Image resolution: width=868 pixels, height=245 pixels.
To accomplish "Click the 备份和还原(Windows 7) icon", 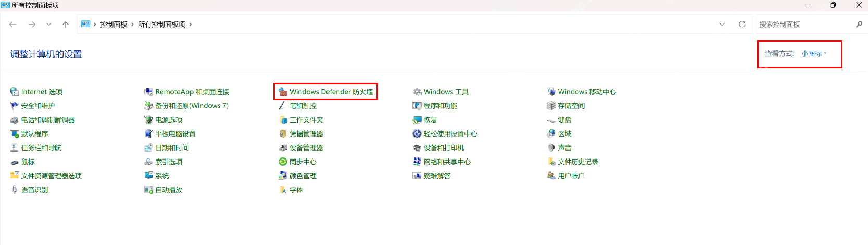I will [148, 106].
